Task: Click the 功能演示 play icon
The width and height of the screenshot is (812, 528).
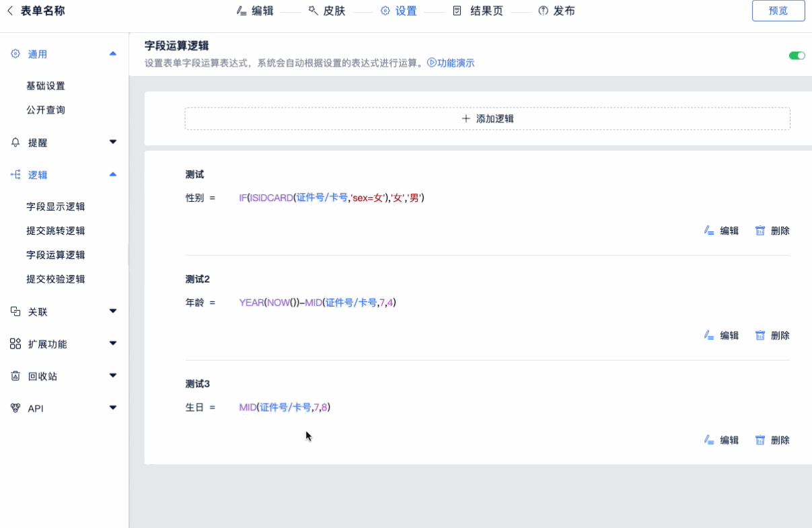Action: 431,63
